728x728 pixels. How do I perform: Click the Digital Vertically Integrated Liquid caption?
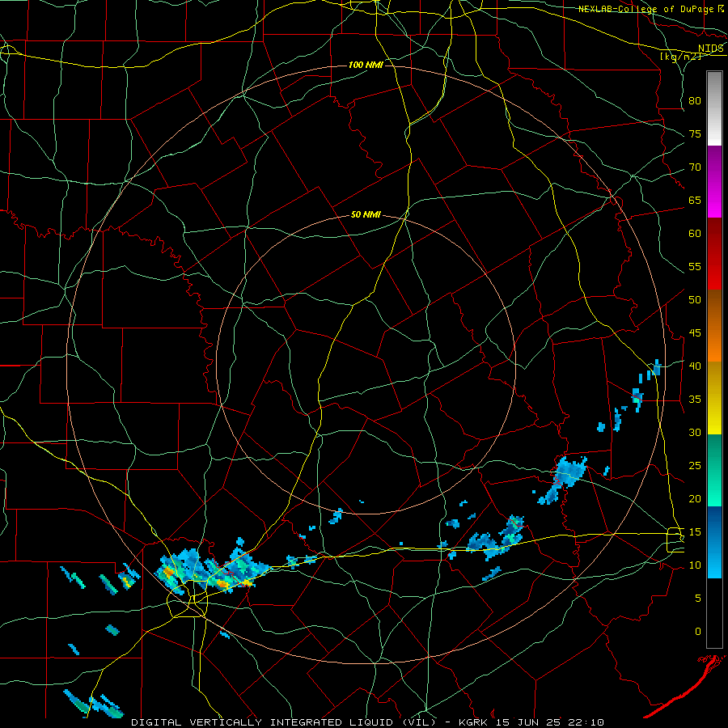tap(367, 722)
